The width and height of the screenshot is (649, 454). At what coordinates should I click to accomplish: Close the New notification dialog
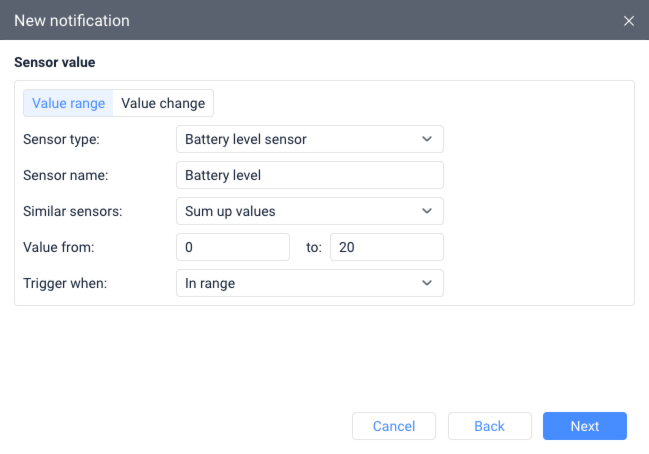click(628, 21)
